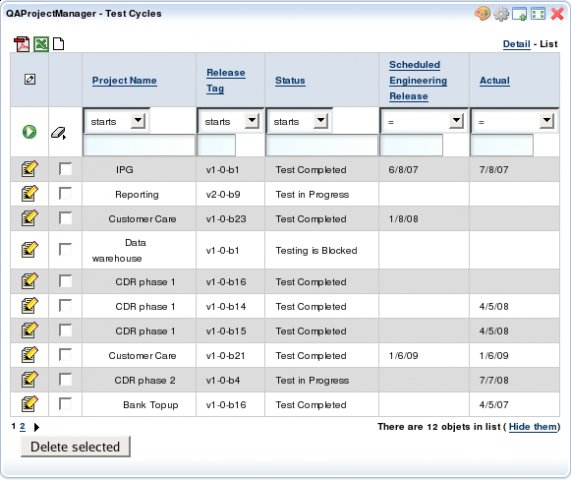Image resolution: width=571 pixels, height=480 pixels.
Task: Sort by Scheduled Engineering Release column
Action: tap(418, 80)
